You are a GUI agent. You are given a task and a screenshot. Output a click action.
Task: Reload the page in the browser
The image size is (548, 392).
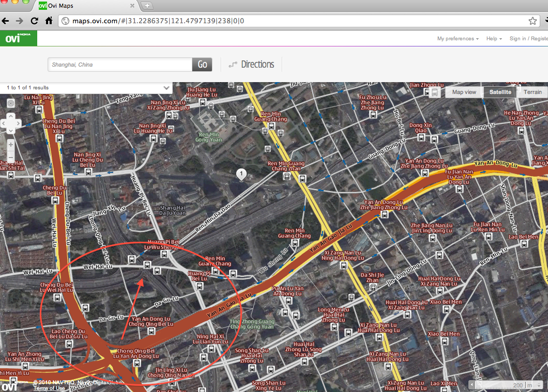tap(35, 21)
